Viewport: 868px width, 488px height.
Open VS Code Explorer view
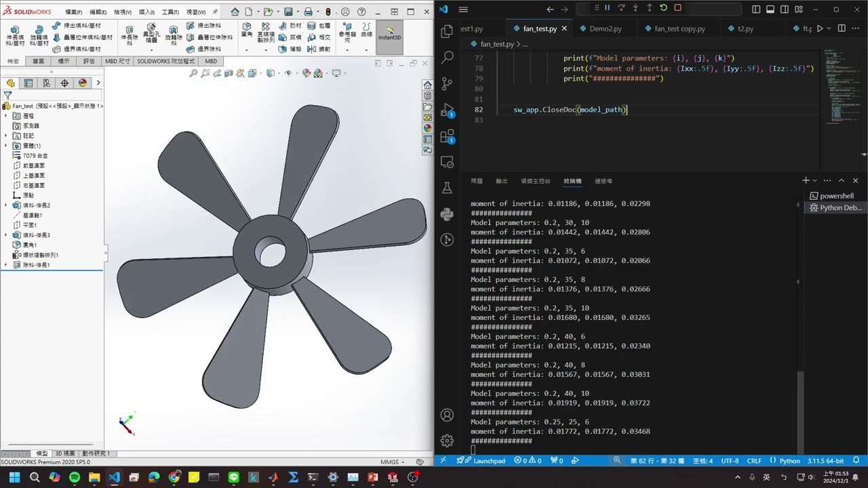447,32
